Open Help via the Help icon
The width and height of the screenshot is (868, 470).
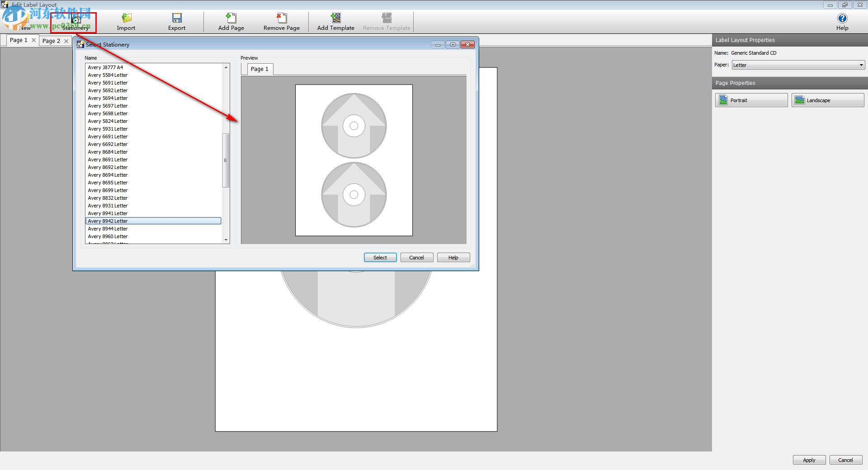tap(842, 20)
